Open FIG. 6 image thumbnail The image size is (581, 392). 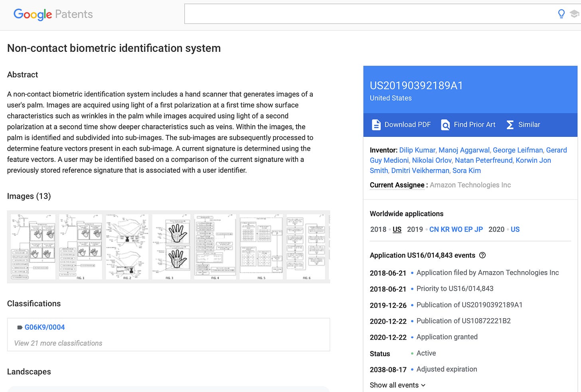tap(306, 247)
